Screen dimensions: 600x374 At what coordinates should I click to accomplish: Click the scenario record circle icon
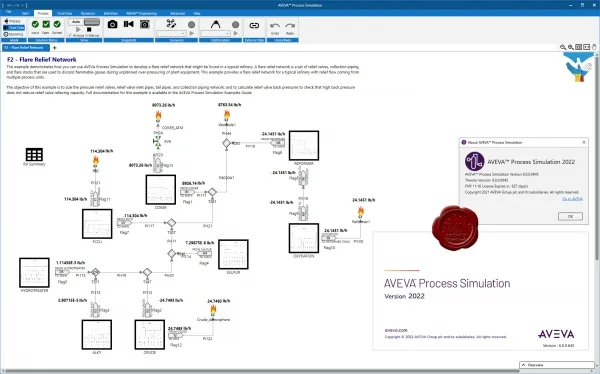192,24
